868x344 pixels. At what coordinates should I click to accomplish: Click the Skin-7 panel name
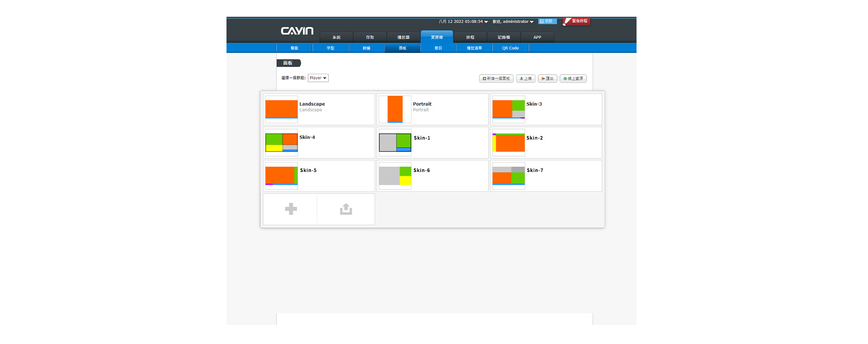coord(535,171)
